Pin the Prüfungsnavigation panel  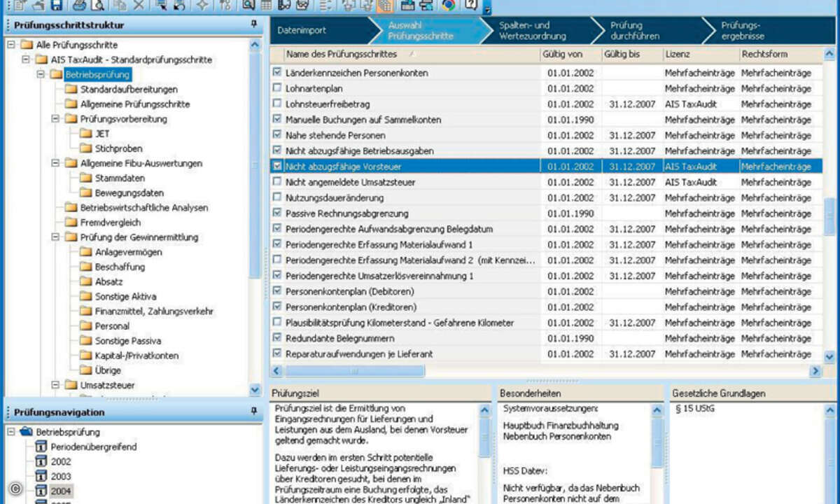coord(254,412)
